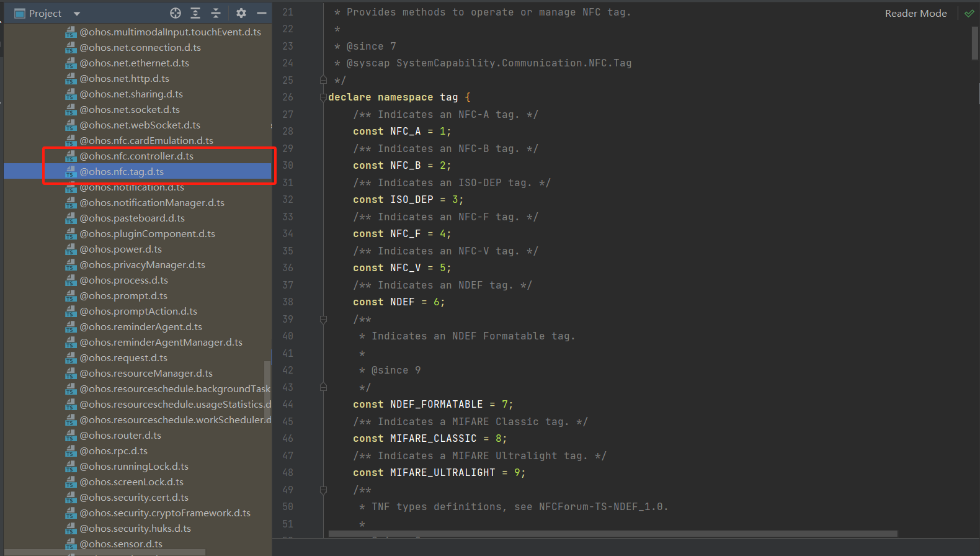This screenshot has height=556, width=980.
Task: Select @ohos.process.d.ts file
Action: click(x=123, y=280)
